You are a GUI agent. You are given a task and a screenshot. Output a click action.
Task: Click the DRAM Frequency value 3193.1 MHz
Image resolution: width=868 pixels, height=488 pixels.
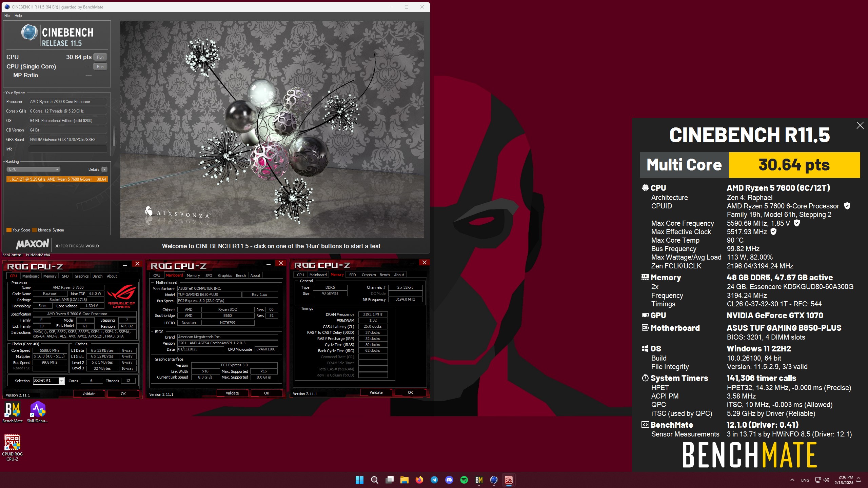373,314
